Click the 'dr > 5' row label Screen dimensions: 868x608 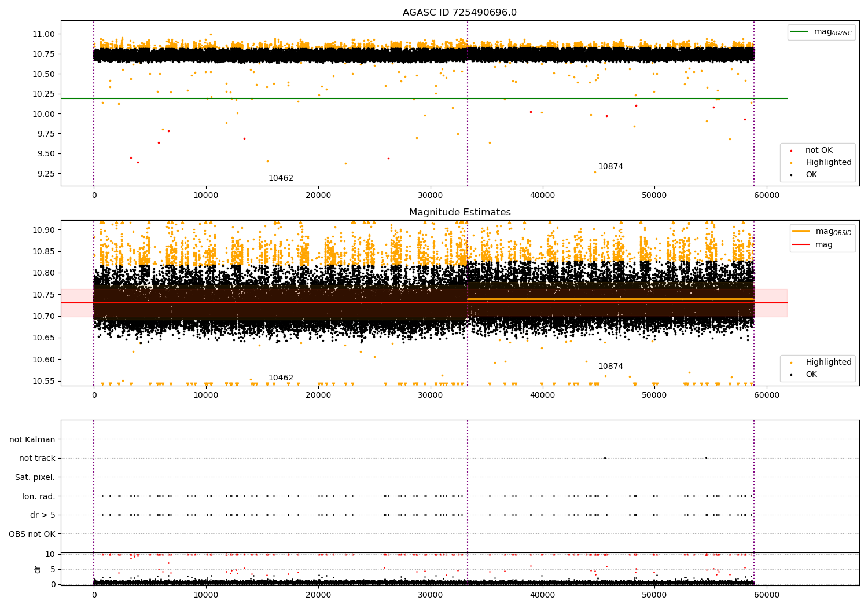point(42,515)
